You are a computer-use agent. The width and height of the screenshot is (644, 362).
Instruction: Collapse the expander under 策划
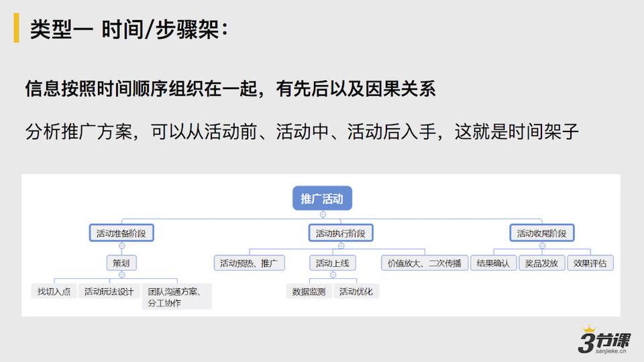point(121,275)
